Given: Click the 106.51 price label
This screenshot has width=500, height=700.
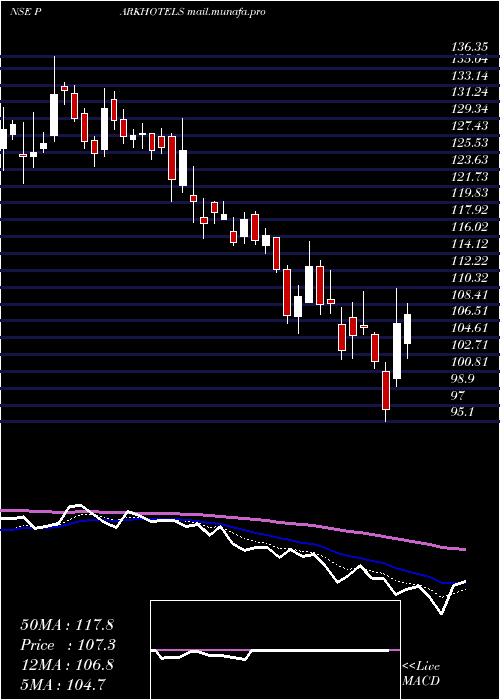Looking at the screenshot, I should tap(470, 311).
